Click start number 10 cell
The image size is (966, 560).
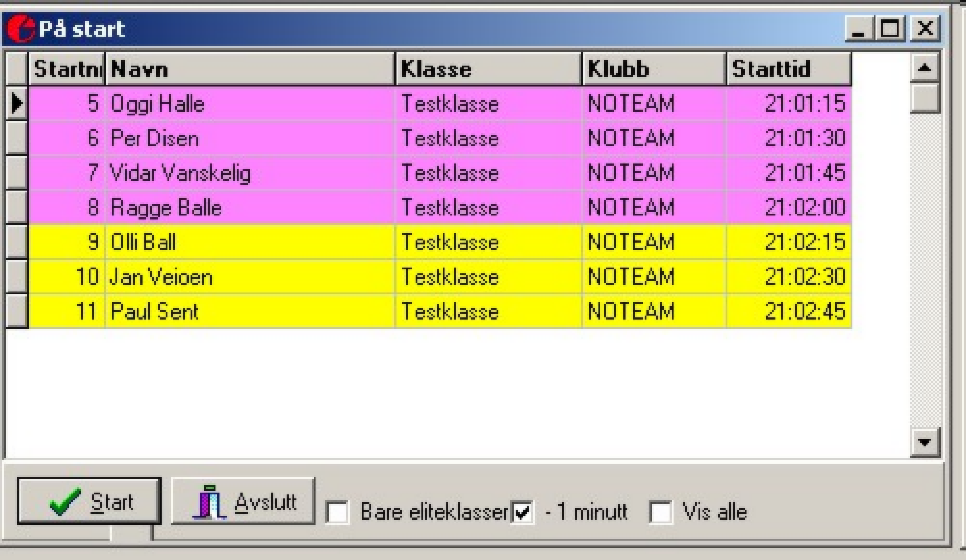click(67, 276)
